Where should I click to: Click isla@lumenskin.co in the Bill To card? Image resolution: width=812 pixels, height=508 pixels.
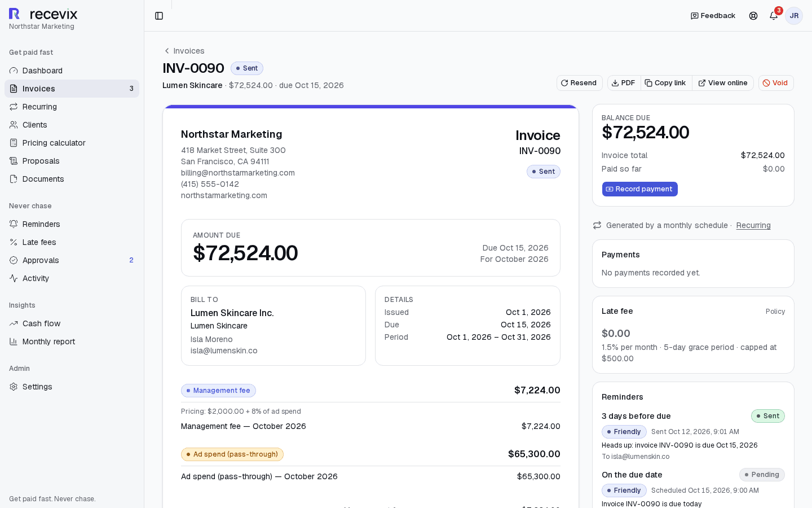[x=224, y=351]
